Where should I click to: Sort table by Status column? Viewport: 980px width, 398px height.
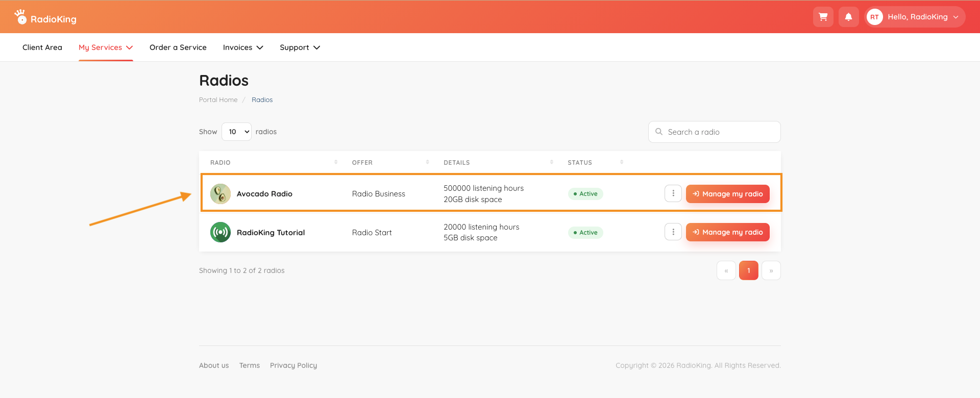pyautogui.click(x=622, y=162)
